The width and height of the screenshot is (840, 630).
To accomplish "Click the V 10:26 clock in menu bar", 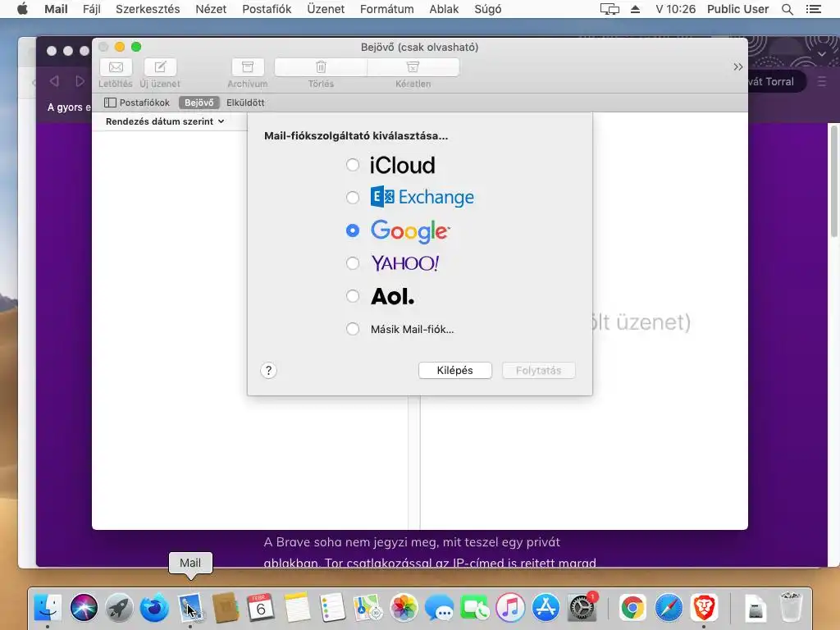I will coord(676,9).
